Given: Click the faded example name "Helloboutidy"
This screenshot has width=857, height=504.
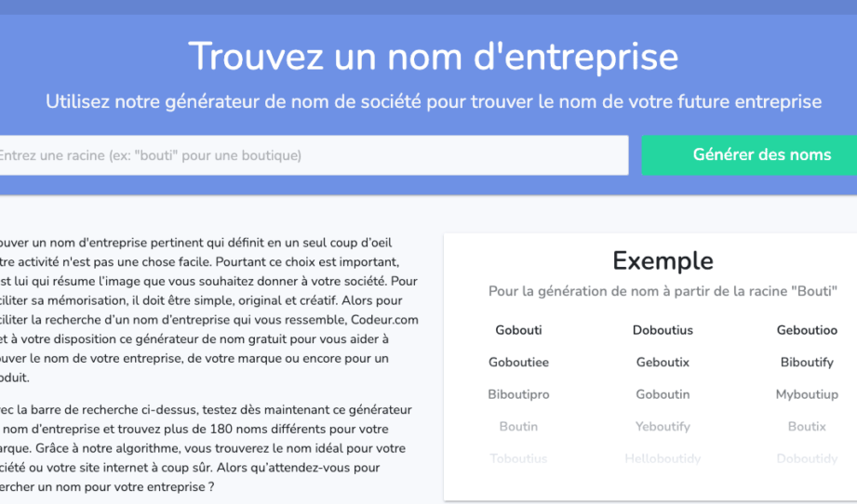Looking at the screenshot, I should click(x=663, y=458).
